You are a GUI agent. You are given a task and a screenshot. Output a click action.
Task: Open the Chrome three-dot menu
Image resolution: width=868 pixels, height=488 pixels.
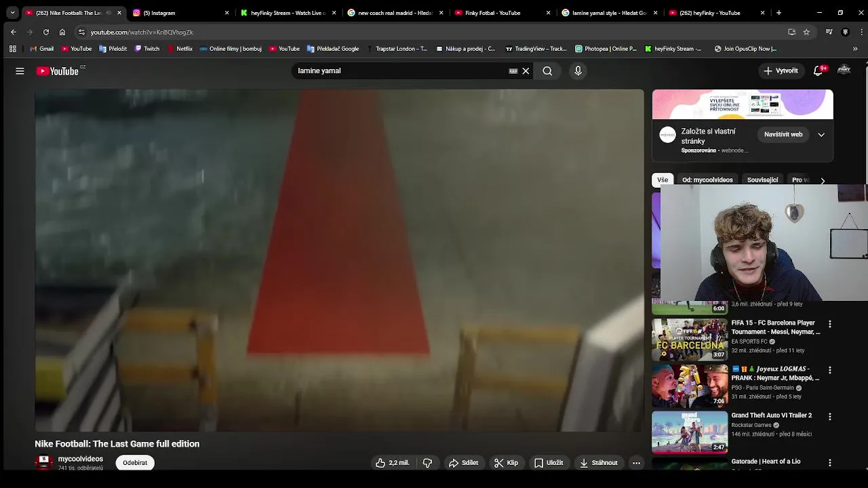(861, 32)
